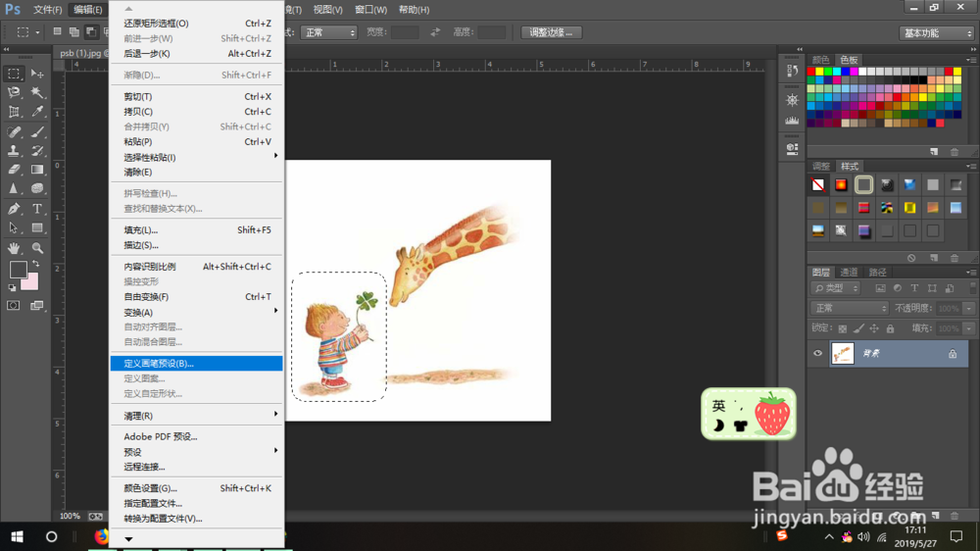
Task: Click the 100% zoom level field
Action: click(70, 516)
